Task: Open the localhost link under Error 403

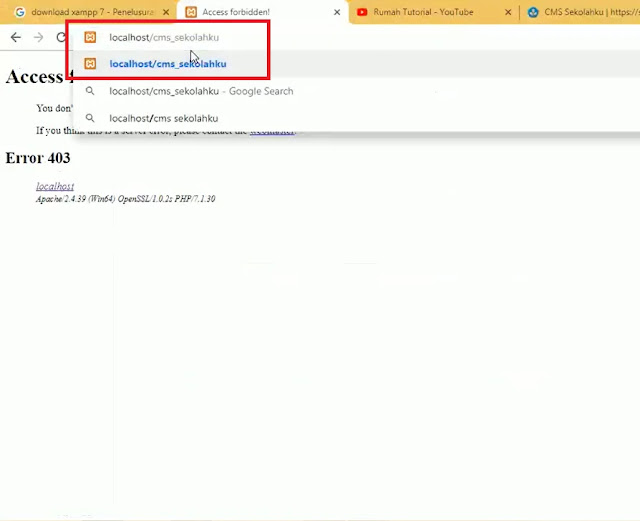Action: pyautogui.click(x=55, y=187)
